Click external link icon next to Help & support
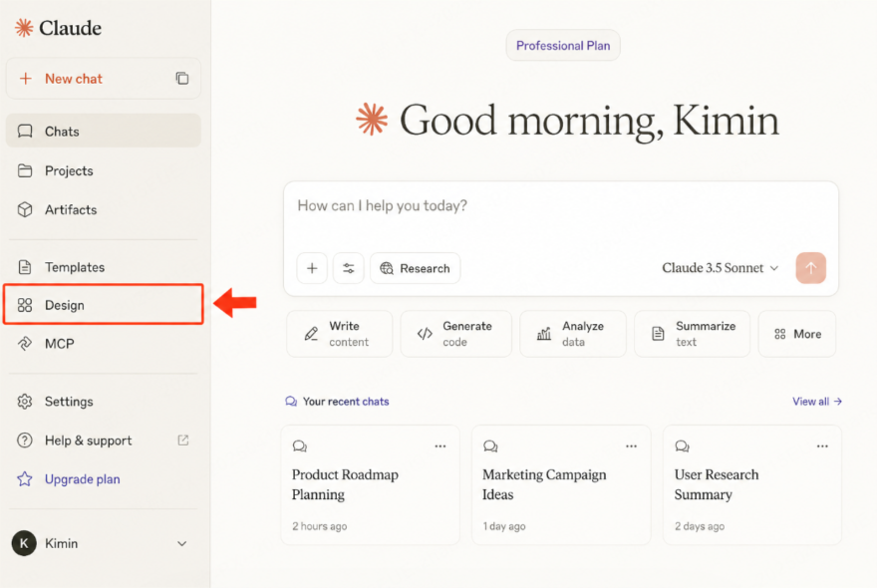 pyautogui.click(x=183, y=441)
